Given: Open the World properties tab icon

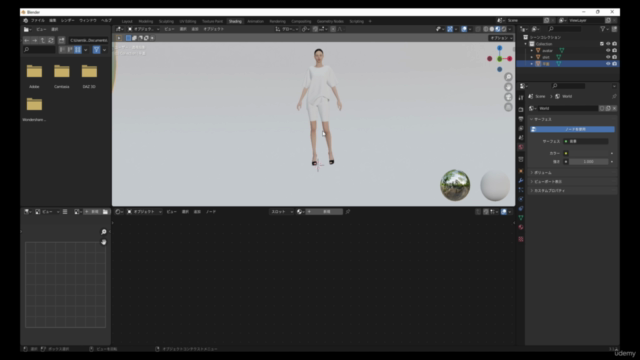Looking at the screenshot, I should point(521,147).
